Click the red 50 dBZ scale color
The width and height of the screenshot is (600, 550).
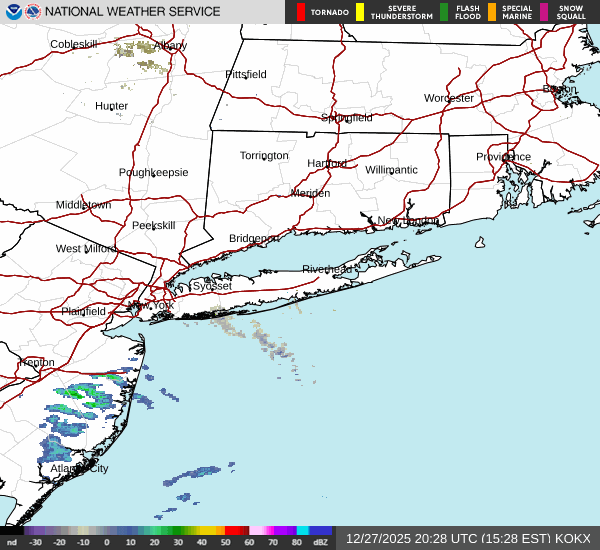236,531
